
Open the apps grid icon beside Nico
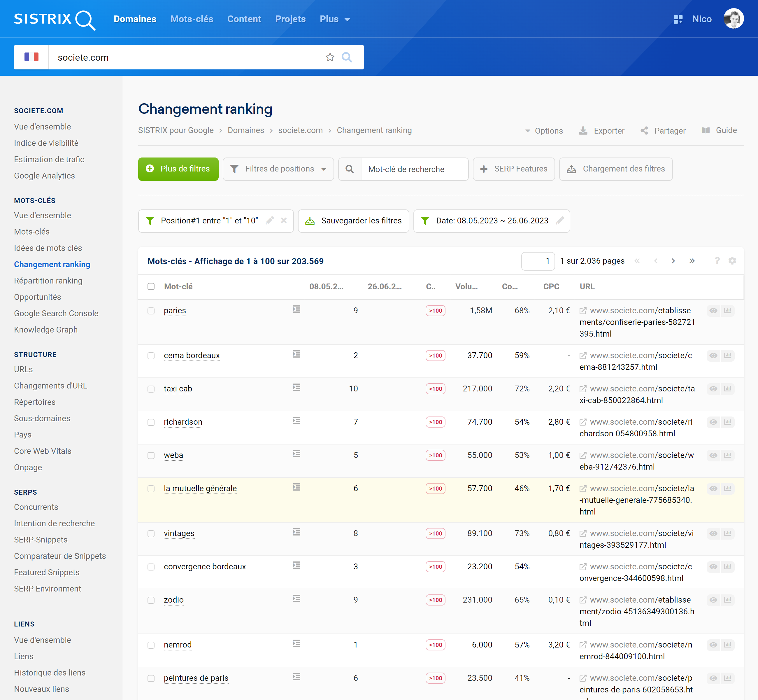pos(678,19)
